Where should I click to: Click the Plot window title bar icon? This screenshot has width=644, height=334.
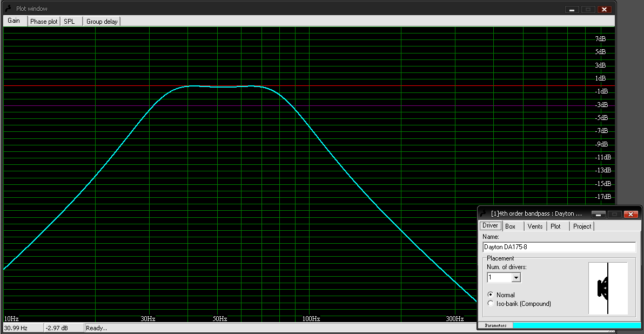point(8,8)
